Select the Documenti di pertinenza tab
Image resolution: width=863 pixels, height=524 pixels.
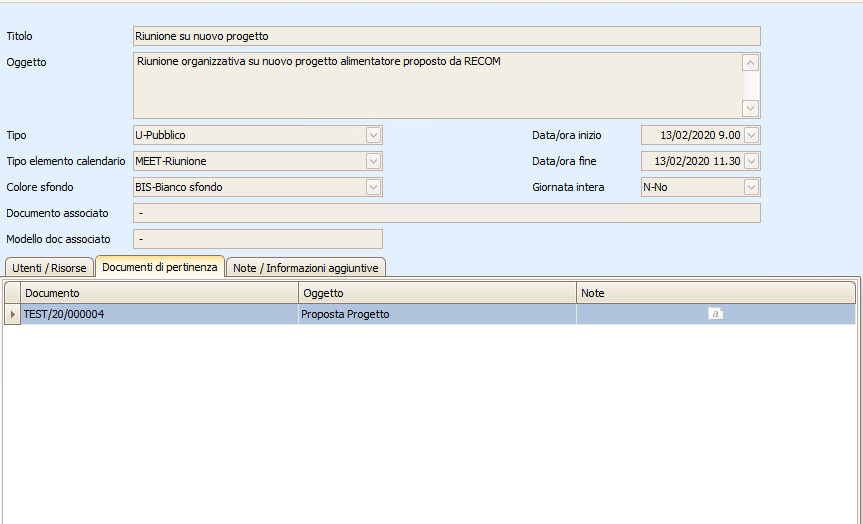click(x=160, y=267)
